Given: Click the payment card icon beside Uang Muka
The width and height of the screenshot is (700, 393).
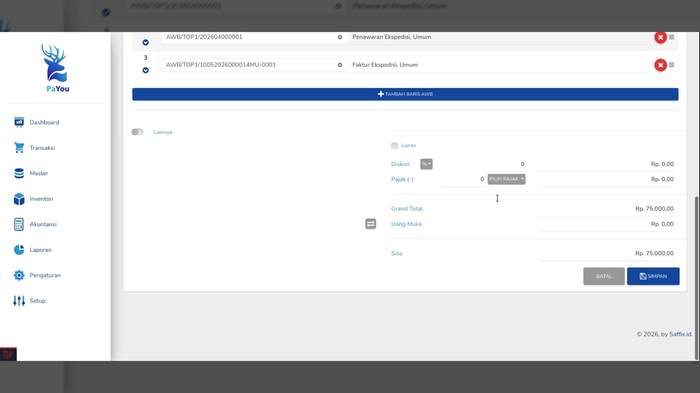Looking at the screenshot, I should [371, 224].
